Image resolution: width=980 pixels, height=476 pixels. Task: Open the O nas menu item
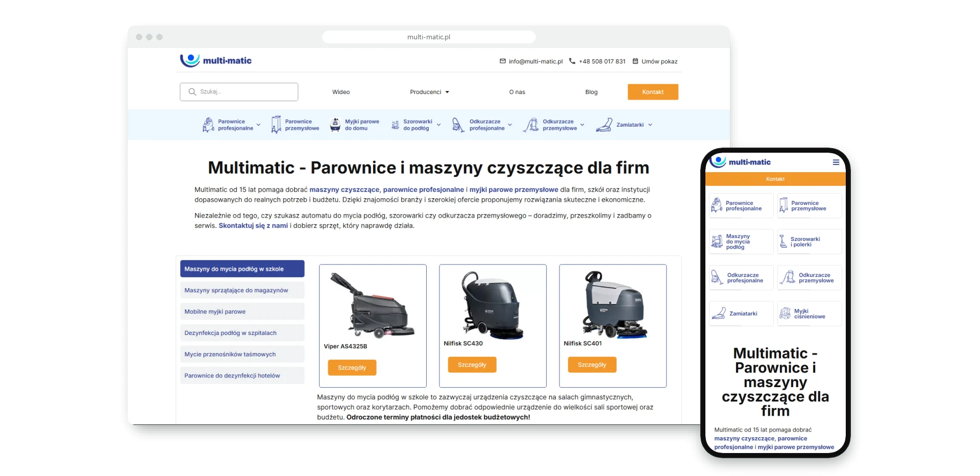pyautogui.click(x=517, y=92)
